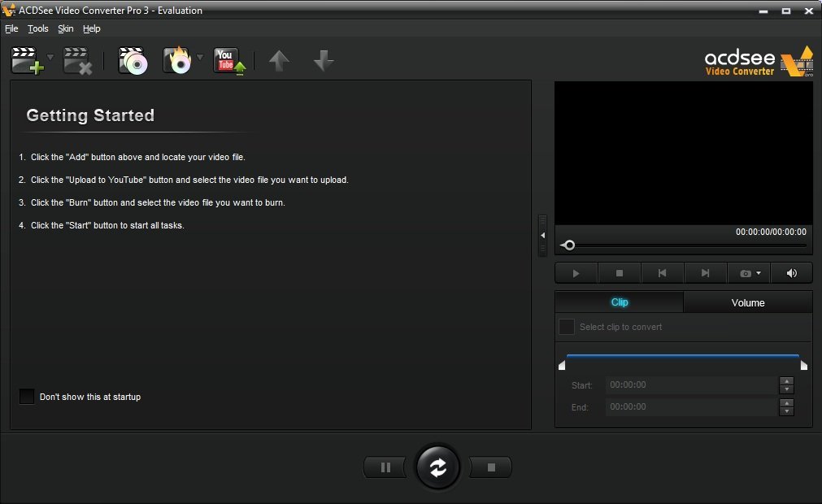Jump to next frame in preview
822x504 pixels.
point(705,273)
